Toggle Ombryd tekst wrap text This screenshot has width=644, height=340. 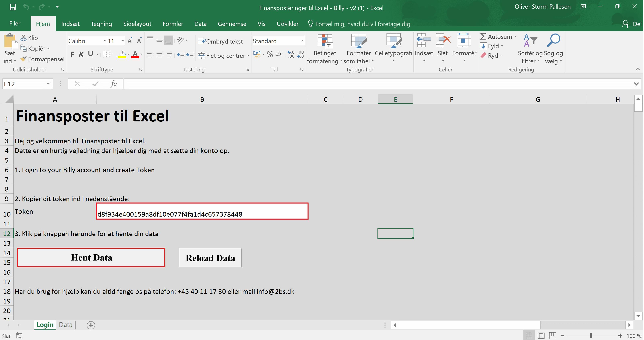[220, 41]
